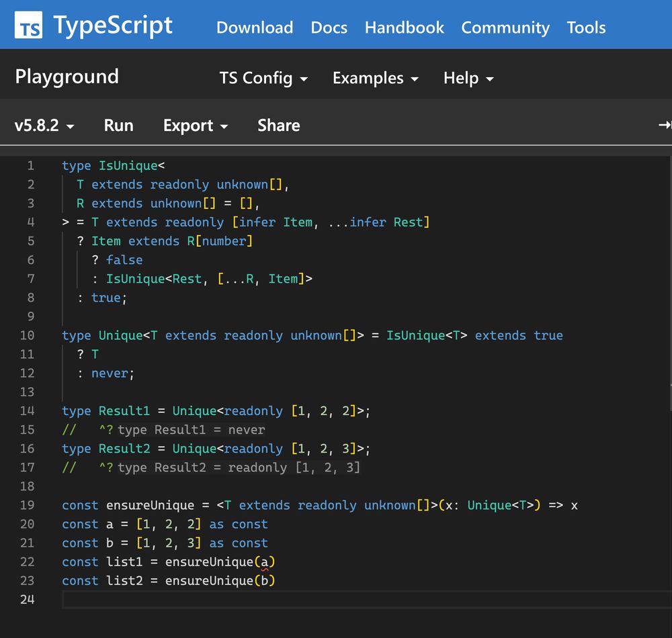
Task: Click 'type Result2 = readonly [1, 2, 3]' hint
Action: (239, 467)
